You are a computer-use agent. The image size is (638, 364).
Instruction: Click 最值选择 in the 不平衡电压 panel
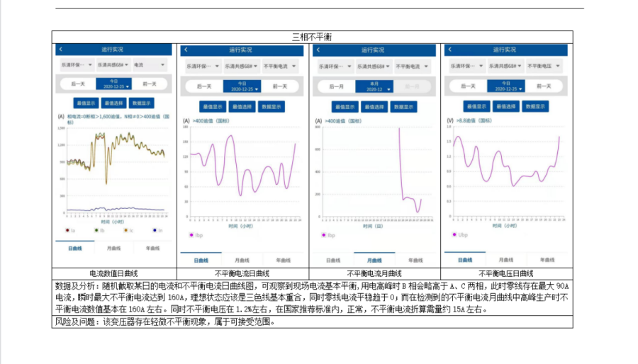coord(505,106)
